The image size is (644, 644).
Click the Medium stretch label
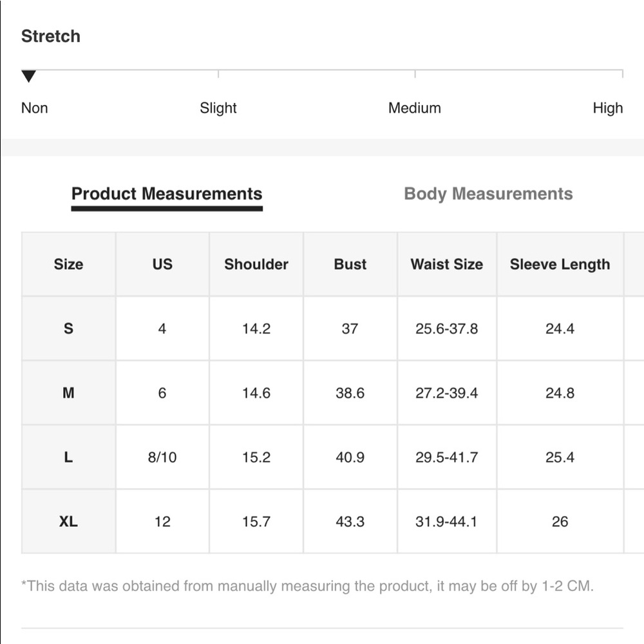pyautogui.click(x=415, y=108)
